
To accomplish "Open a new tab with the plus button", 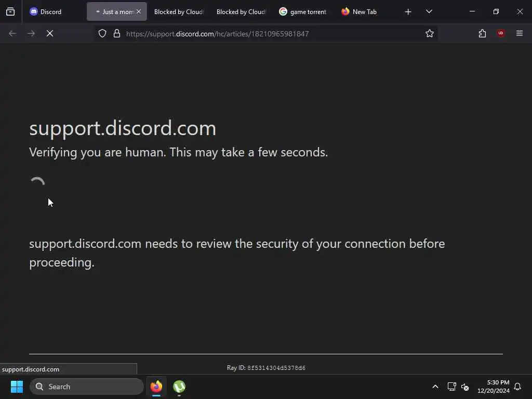I will [x=408, y=12].
